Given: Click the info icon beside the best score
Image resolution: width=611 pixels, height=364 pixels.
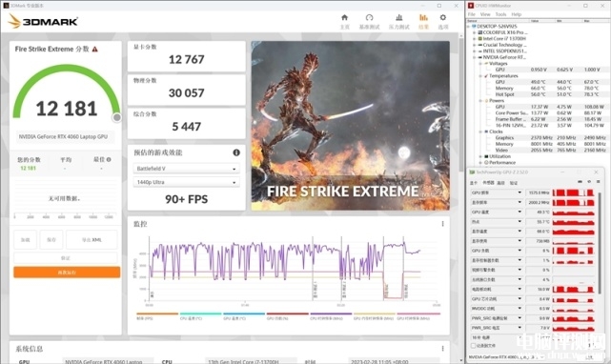Looking at the screenshot, I should coord(109,159).
